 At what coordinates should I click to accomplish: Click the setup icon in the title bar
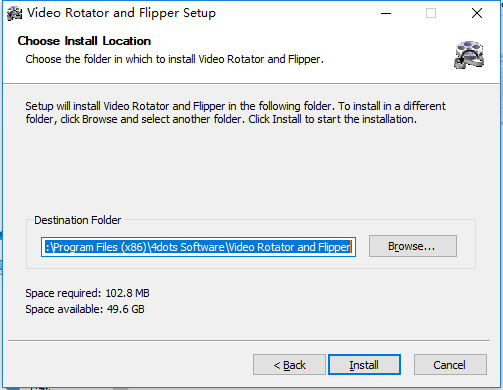tap(14, 13)
